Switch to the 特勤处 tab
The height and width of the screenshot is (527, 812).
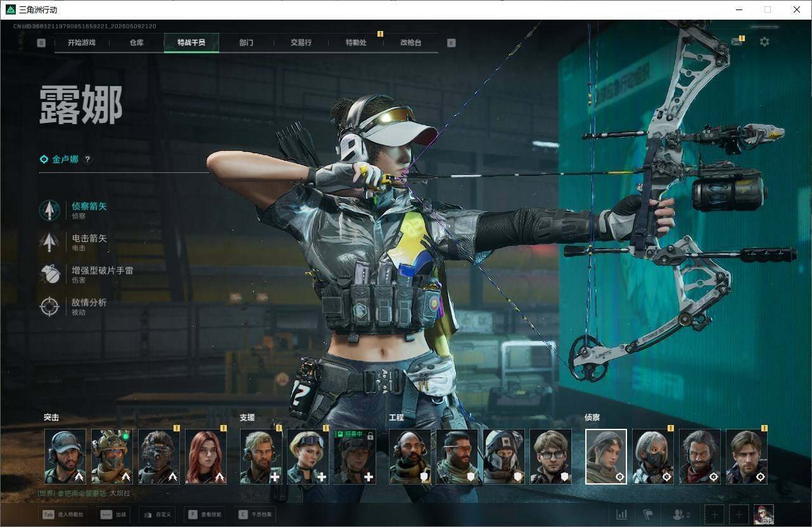point(356,42)
